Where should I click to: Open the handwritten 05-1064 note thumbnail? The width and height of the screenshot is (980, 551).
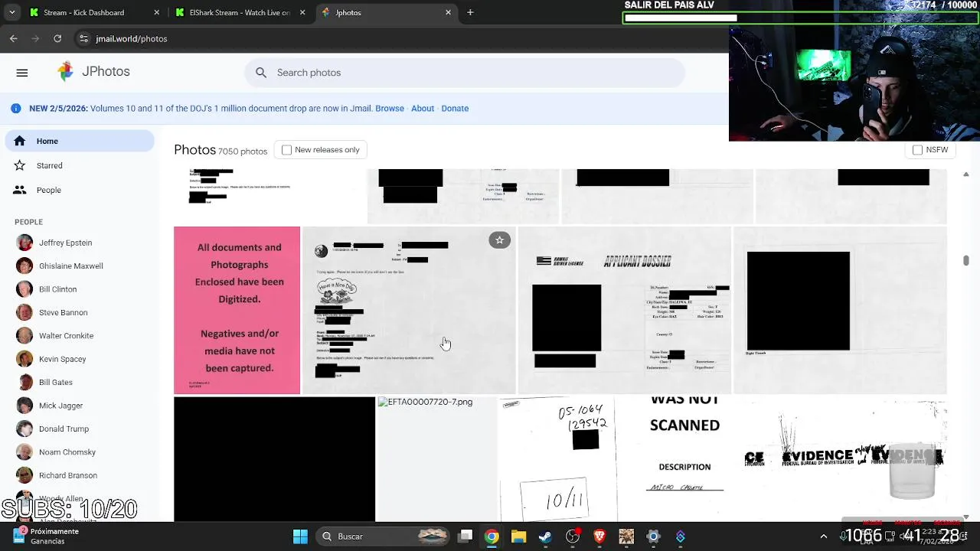(x=557, y=459)
